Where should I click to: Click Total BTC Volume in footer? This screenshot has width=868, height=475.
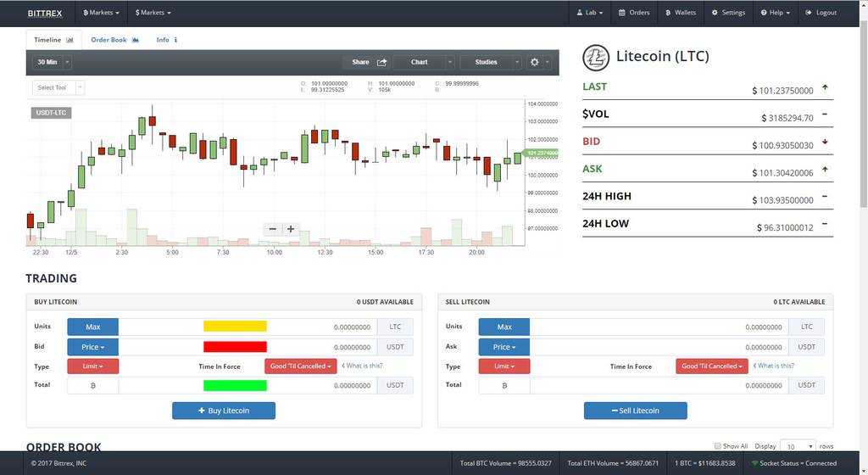point(505,463)
